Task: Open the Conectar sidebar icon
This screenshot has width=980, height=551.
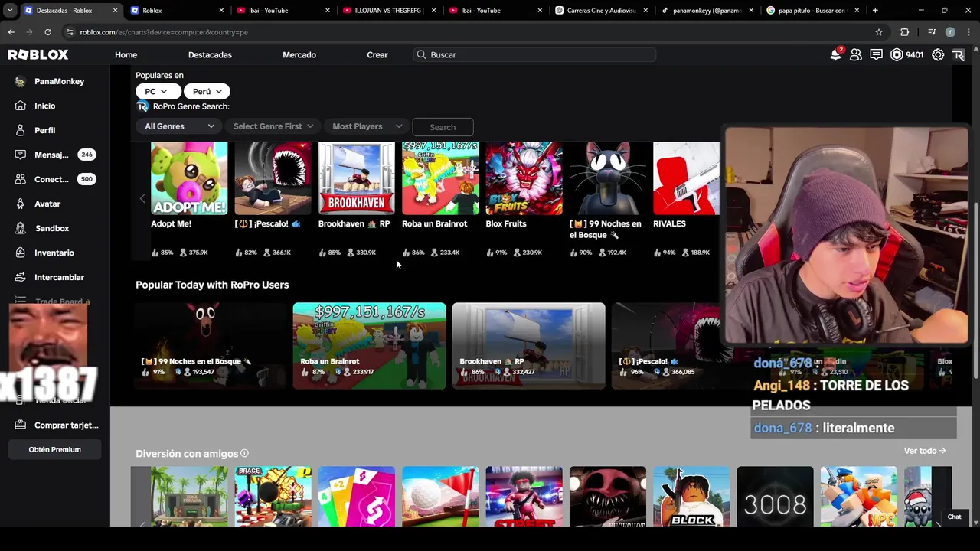Action: coord(20,179)
